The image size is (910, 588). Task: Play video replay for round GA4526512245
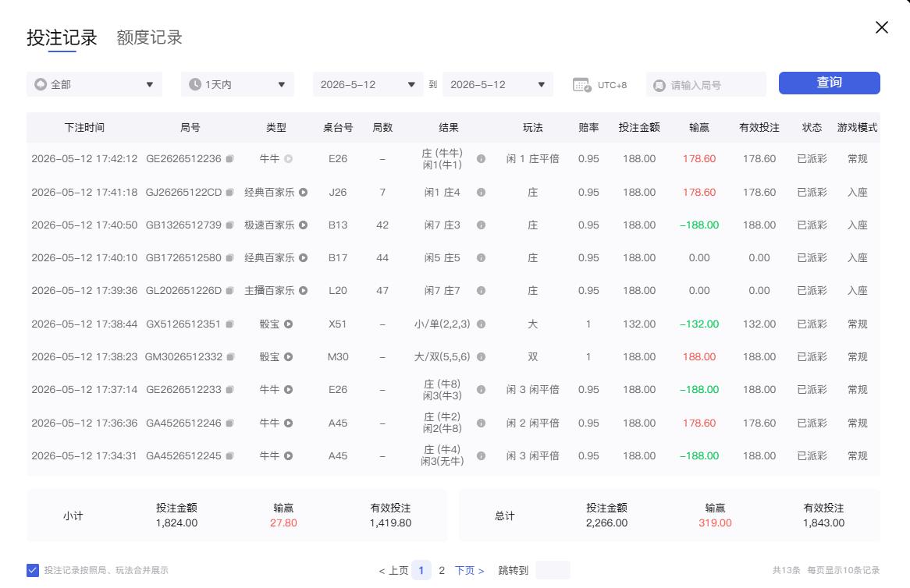click(289, 455)
